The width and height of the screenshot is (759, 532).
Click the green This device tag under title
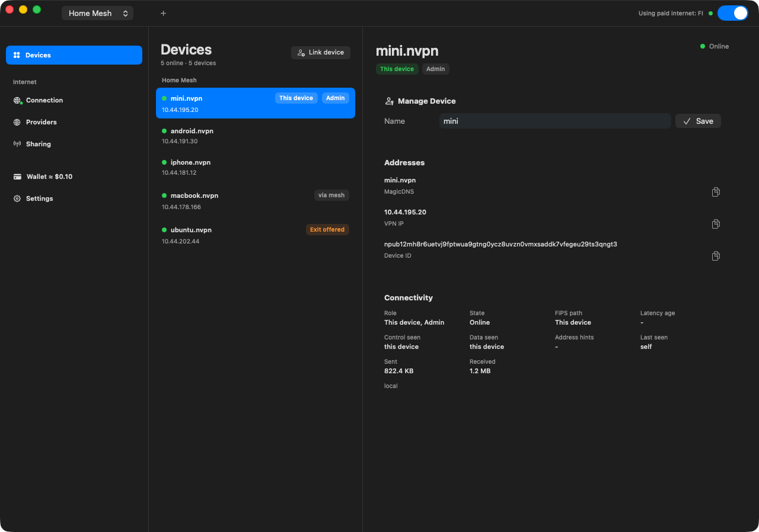(x=397, y=69)
